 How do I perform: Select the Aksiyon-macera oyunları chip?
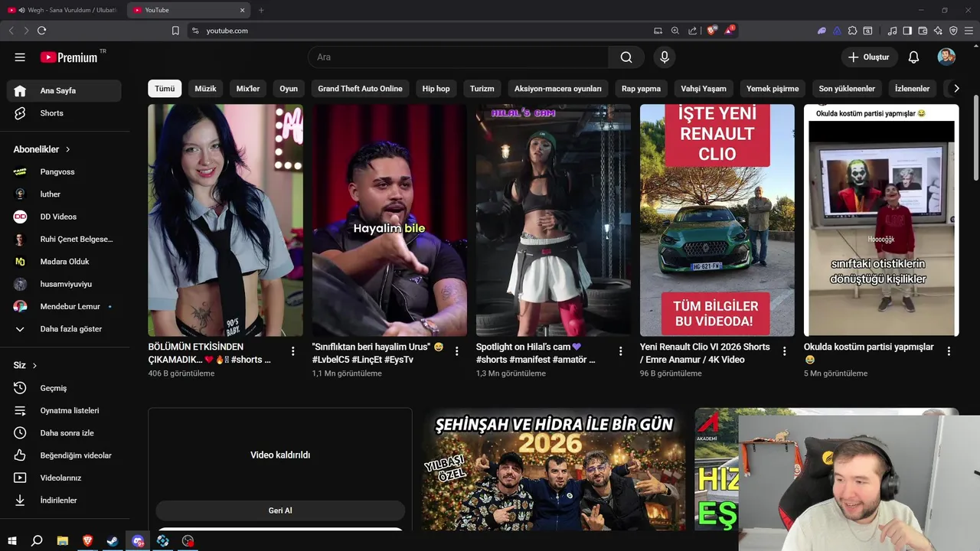558,89
